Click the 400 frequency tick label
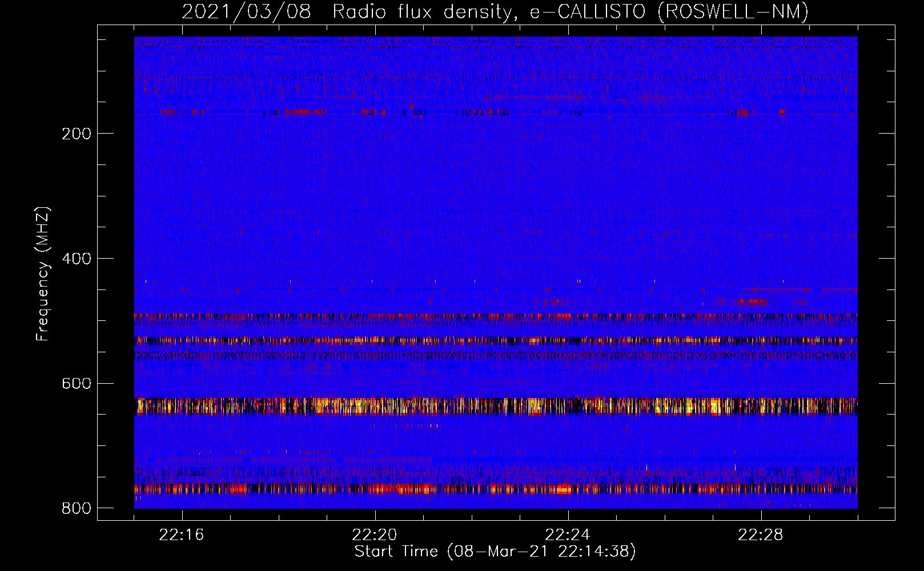The width and height of the screenshot is (924, 571). [x=77, y=259]
